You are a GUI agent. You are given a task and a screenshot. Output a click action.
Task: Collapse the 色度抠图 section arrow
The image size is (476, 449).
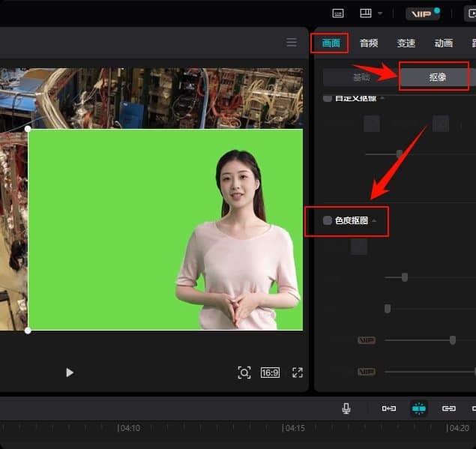(374, 220)
